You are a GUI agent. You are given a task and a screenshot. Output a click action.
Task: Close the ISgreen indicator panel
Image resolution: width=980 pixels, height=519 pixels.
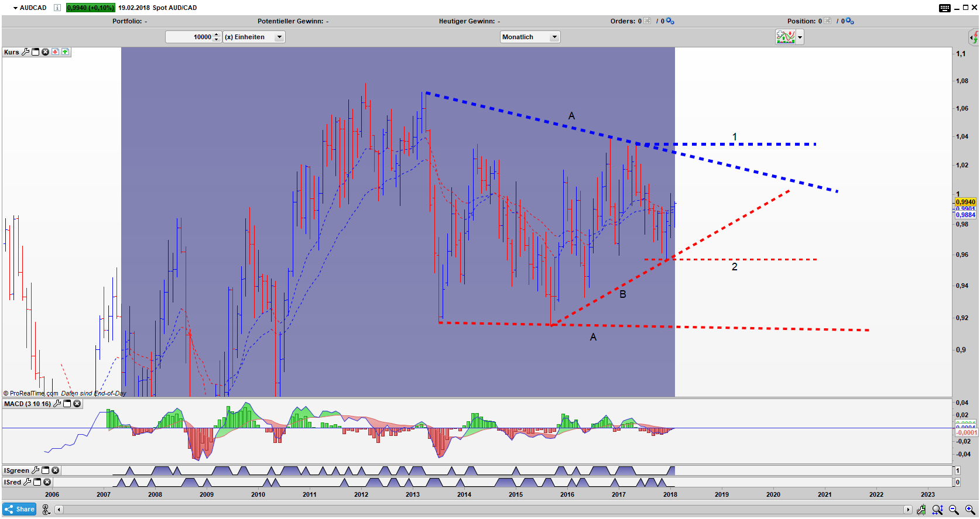tap(55, 470)
